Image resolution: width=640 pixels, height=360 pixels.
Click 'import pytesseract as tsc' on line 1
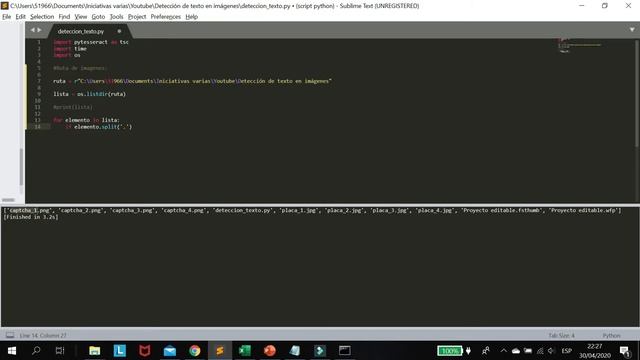[x=91, y=42]
